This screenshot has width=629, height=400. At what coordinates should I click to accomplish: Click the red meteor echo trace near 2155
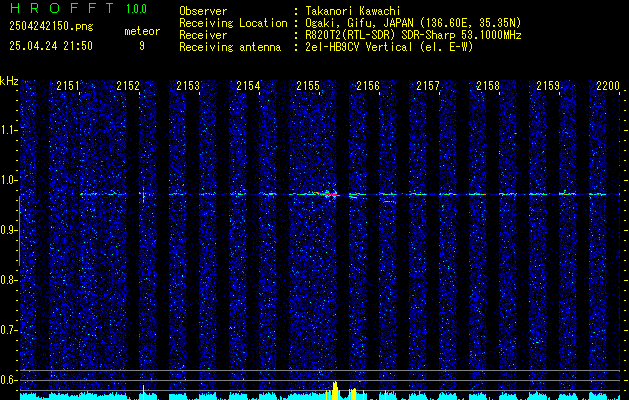(x=328, y=194)
